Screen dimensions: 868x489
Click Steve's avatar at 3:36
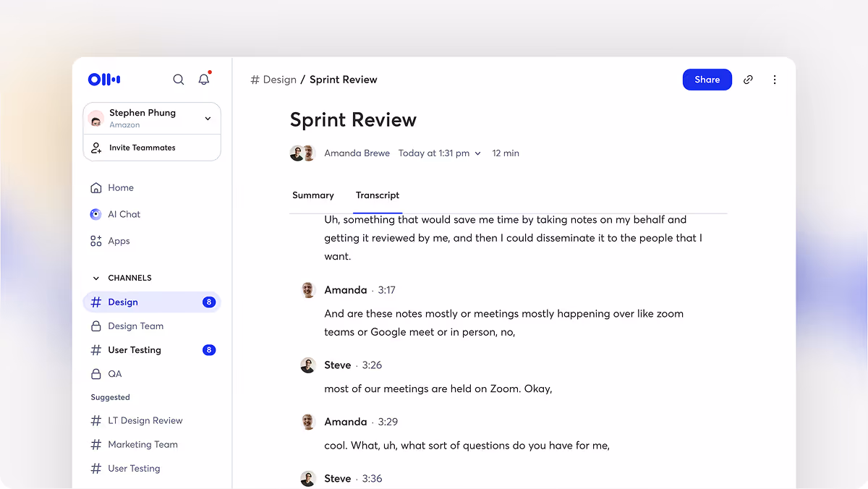point(308,479)
